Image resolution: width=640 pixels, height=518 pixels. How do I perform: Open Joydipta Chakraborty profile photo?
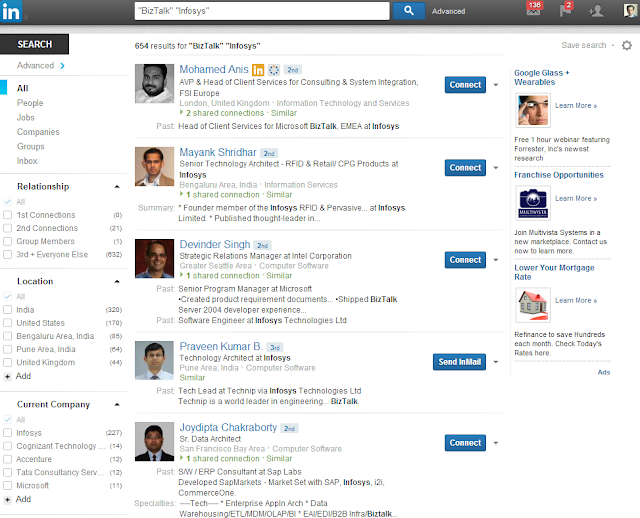[x=154, y=442]
